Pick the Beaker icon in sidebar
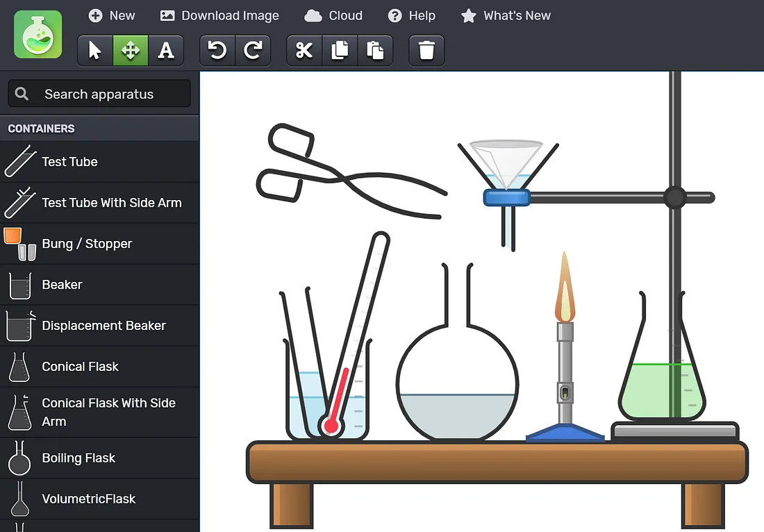 (20, 285)
